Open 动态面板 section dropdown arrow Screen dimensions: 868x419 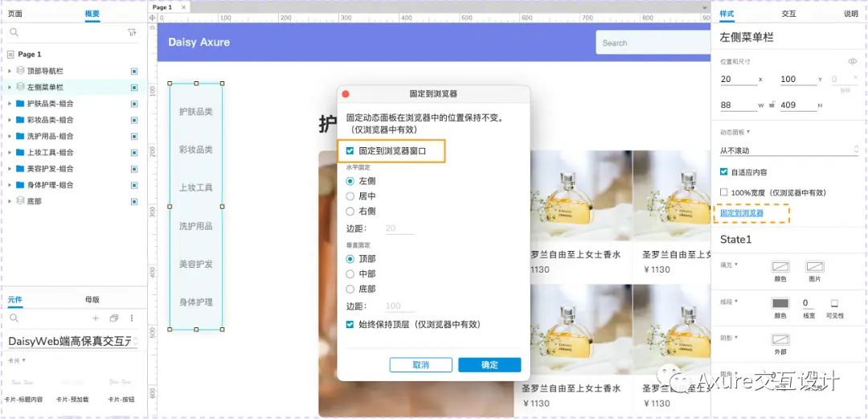(748, 132)
